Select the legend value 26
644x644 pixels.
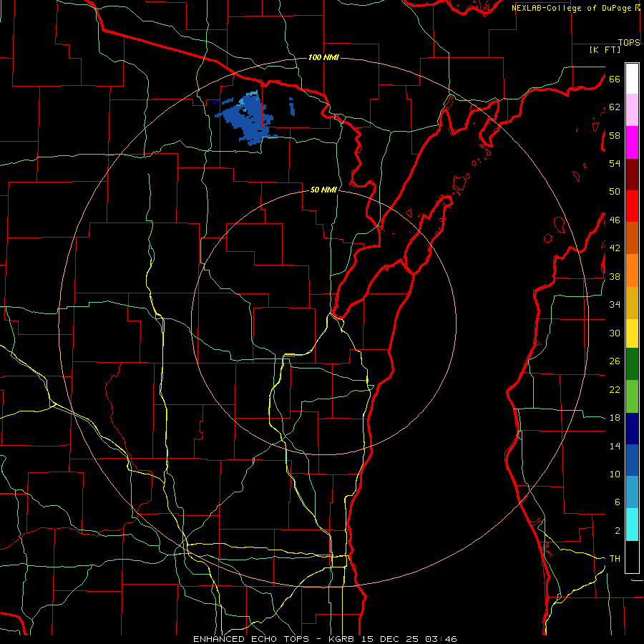click(615, 361)
